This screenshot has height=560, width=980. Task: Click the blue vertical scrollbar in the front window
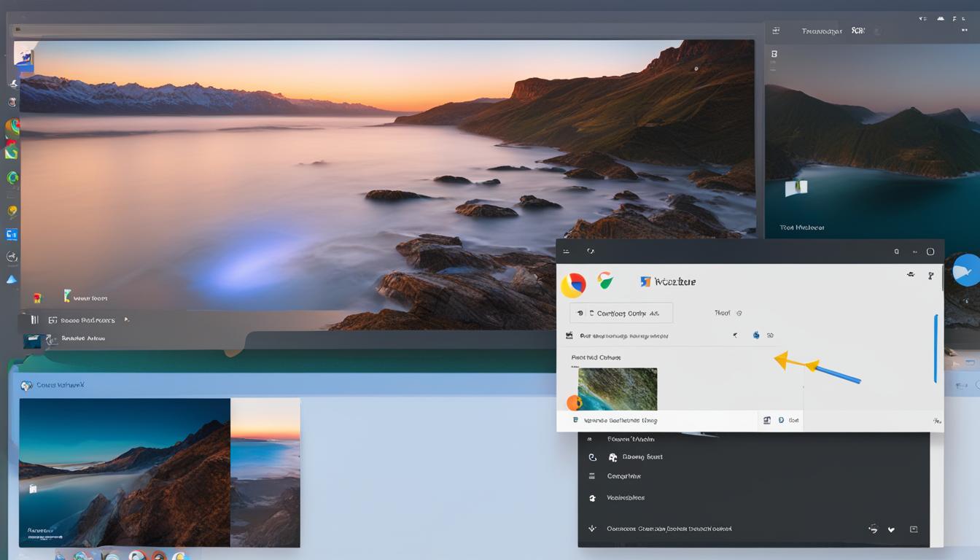coord(936,349)
